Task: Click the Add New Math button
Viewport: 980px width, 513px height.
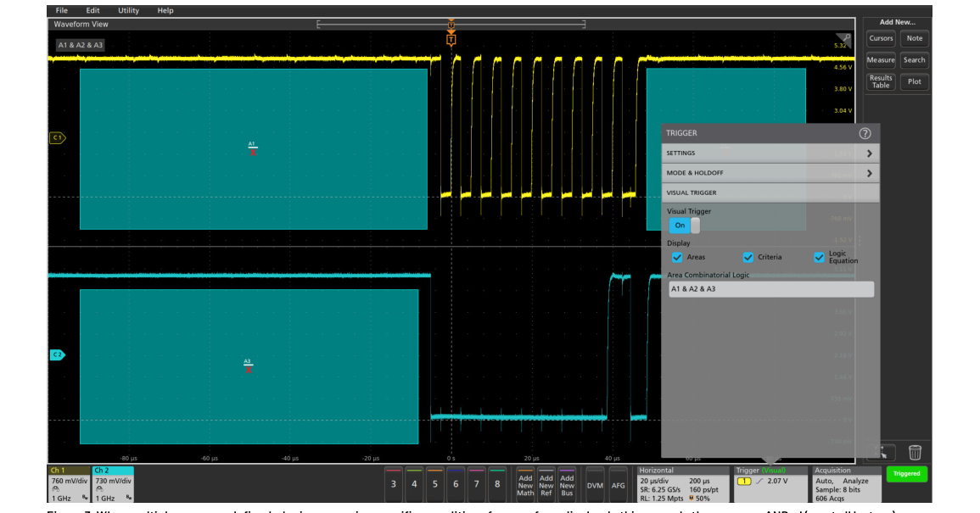Action: tap(525, 483)
